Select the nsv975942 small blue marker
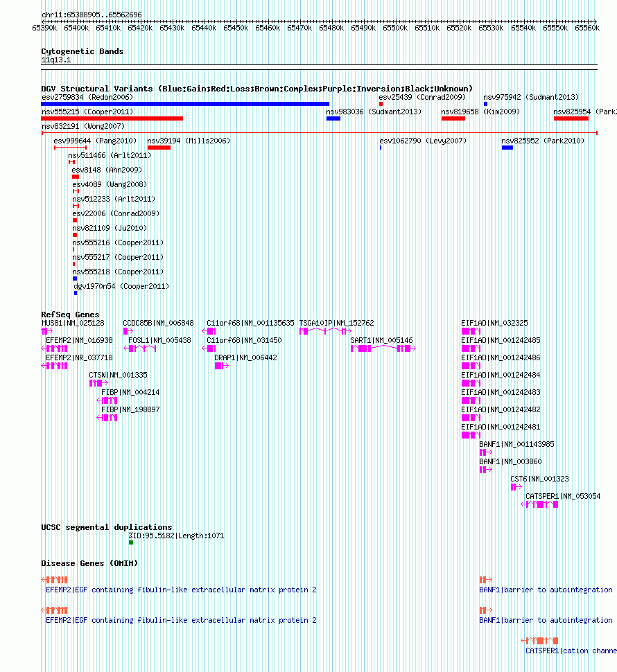The height and width of the screenshot is (672, 617). 485,104
